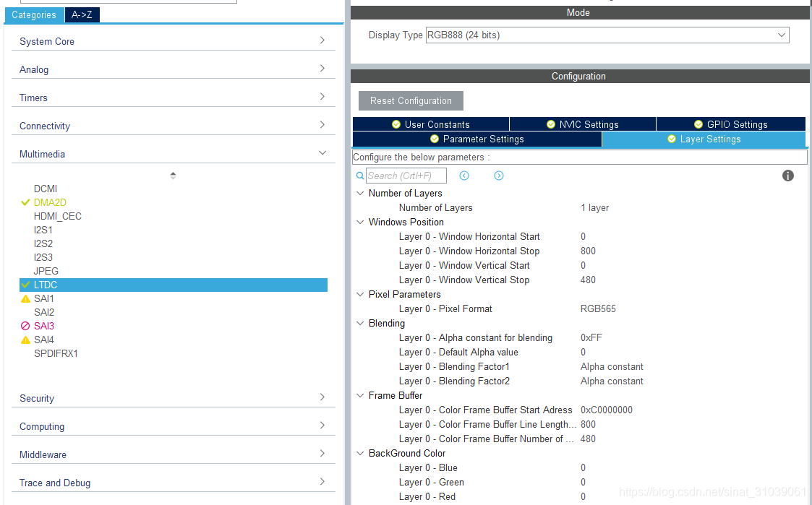Viewport: 812px width, 505px height.
Task: Open the User Constants tab
Action: tap(431, 124)
